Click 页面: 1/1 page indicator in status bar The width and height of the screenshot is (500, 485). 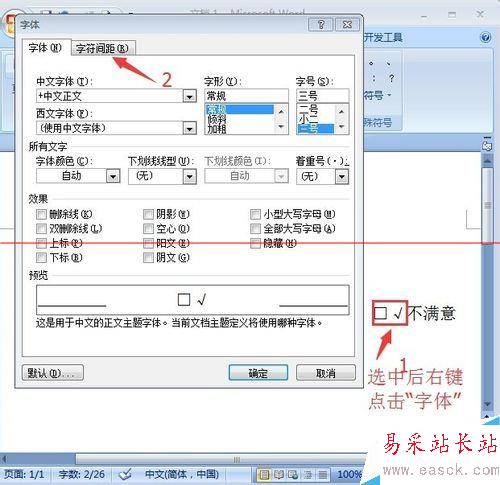tap(24, 474)
